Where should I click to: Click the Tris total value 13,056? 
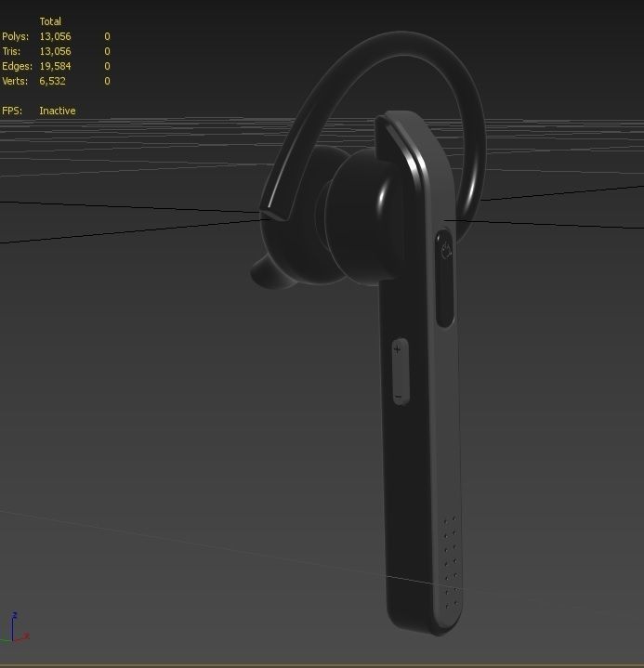(55, 51)
